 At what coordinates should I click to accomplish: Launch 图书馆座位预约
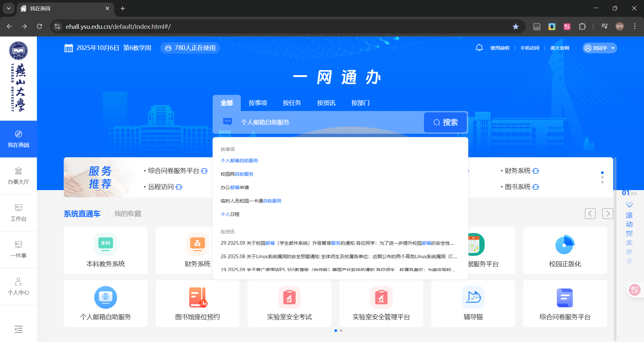tap(197, 303)
